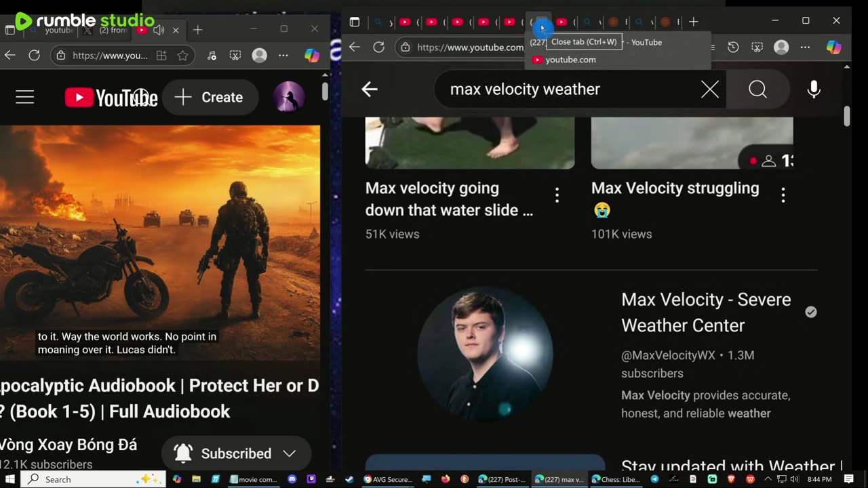Click the audiobook video thumbnail
868x488 pixels.
click(x=160, y=243)
